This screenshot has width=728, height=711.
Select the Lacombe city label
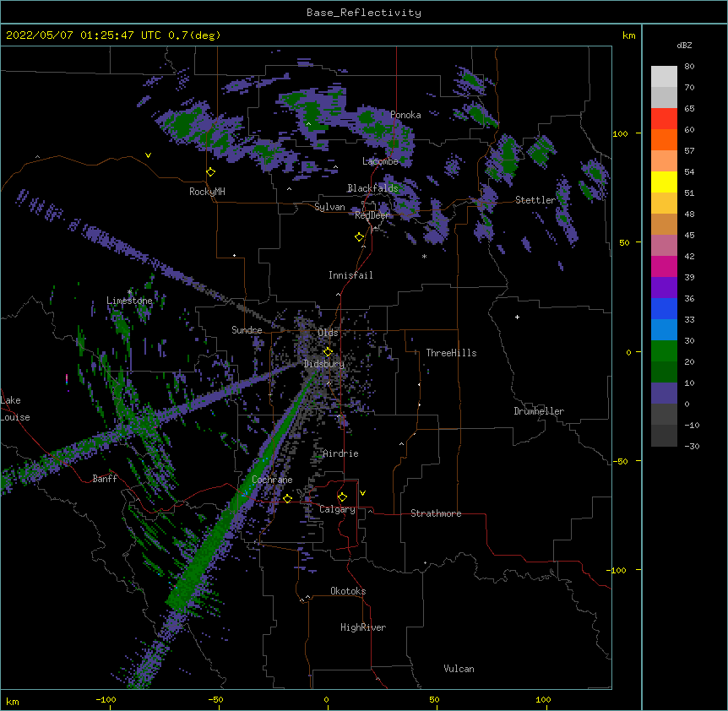380,161
